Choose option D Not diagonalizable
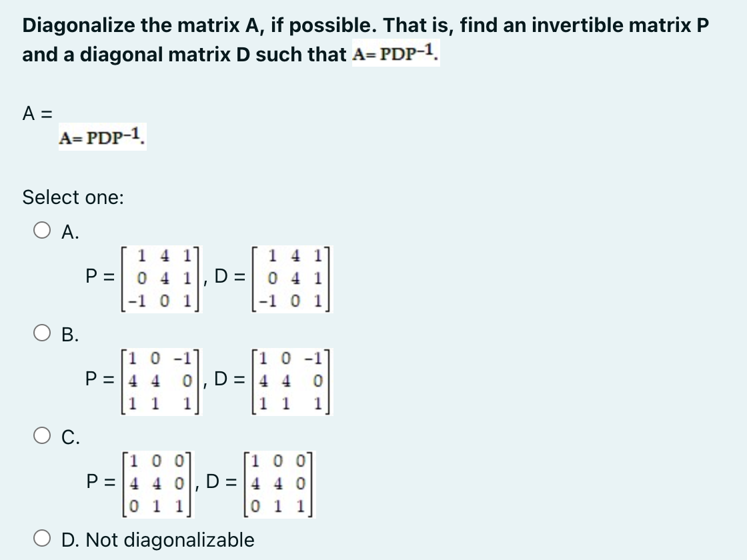This screenshot has width=747, height=560. tap(41, 540)
